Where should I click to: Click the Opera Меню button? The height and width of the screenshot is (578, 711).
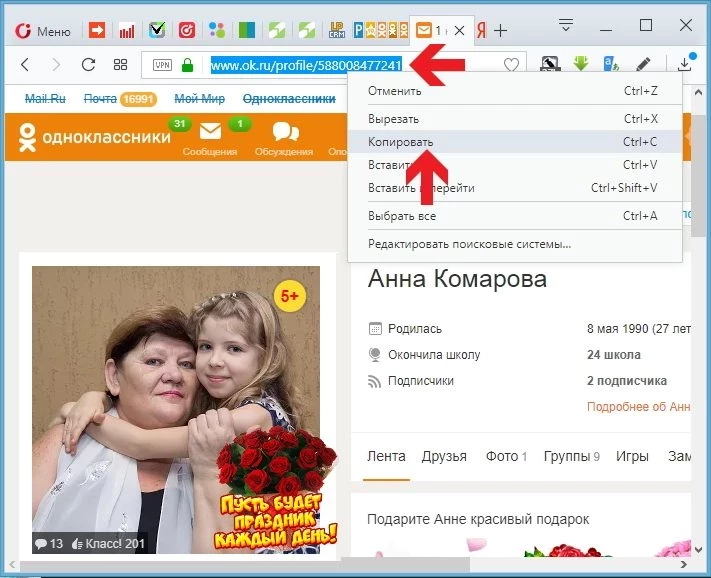43,31
